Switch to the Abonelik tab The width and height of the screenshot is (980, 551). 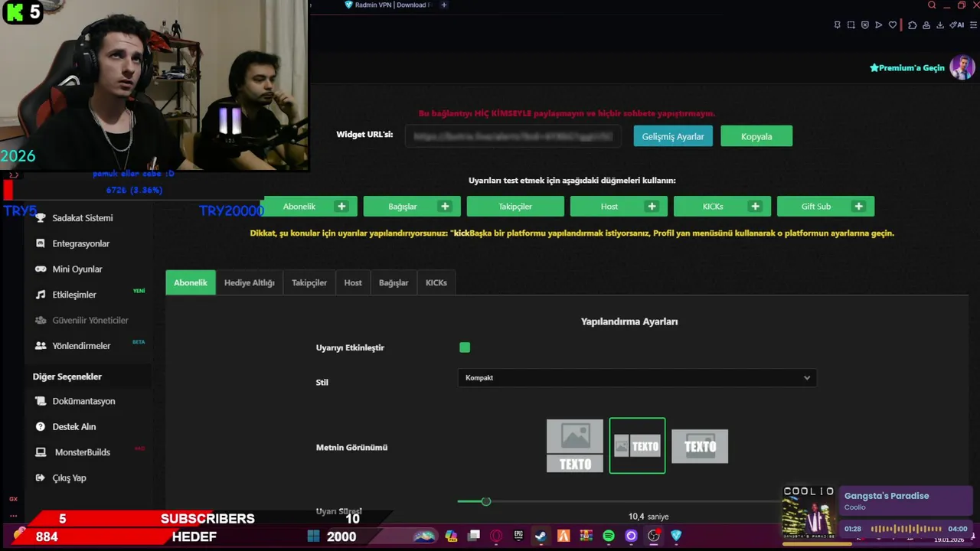pos(191,282)
